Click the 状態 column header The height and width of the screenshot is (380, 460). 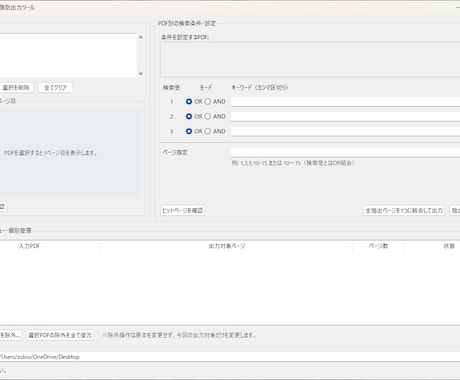click(x=449, y=246)
